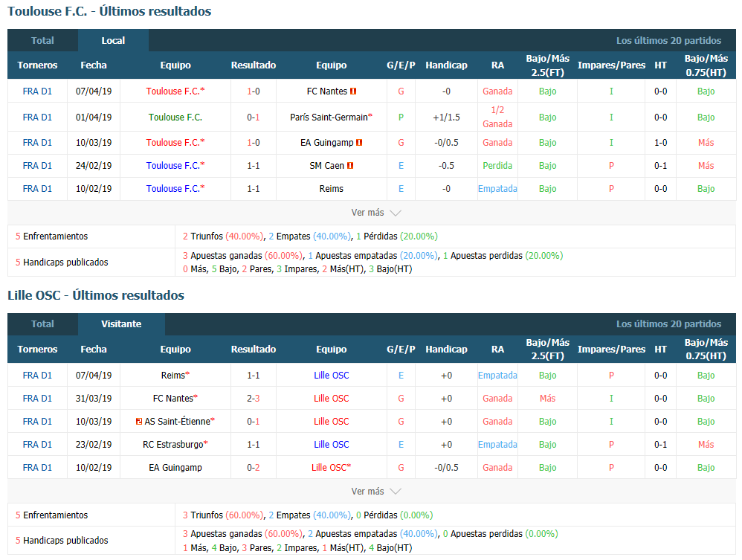Switch to the Total tab in Lille OSC section
Viewport: 742px width, 560px height.
tap(42, 324)
